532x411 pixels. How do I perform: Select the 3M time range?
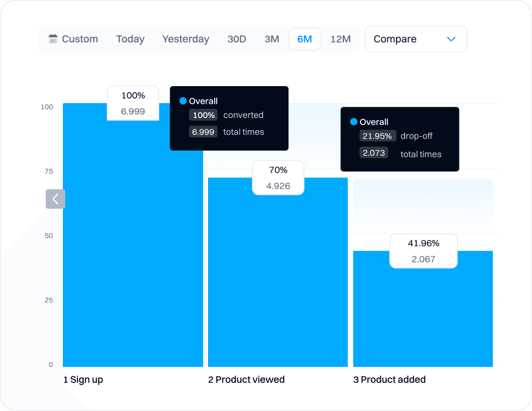point(271,38)
